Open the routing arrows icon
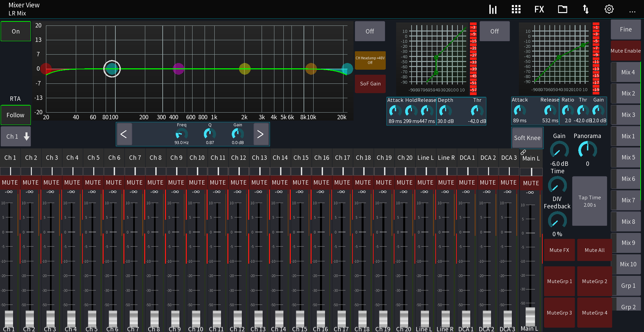Screen dimensions: 644x332 click(x=585, y=9)
